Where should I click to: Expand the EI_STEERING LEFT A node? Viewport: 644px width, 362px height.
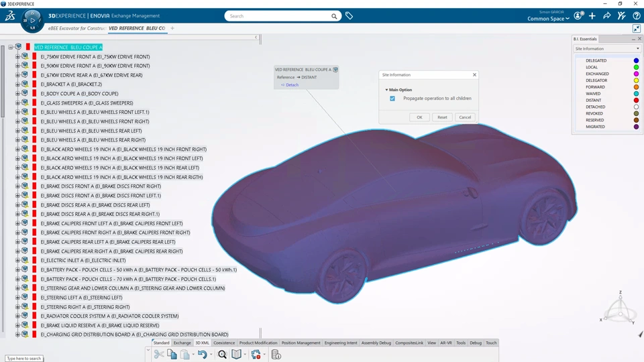pyautogui.click(x=17, y=298)
